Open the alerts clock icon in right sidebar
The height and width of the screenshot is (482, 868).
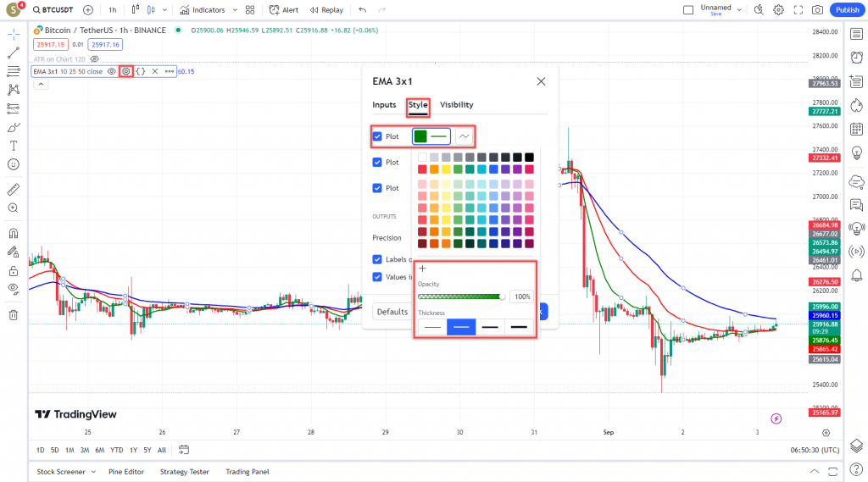856,58
